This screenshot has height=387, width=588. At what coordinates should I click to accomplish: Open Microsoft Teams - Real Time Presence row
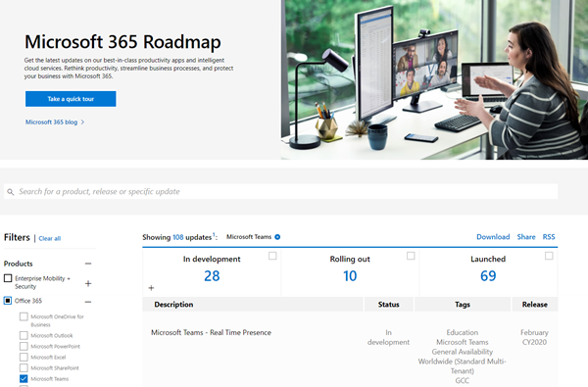tap(211, 333)
